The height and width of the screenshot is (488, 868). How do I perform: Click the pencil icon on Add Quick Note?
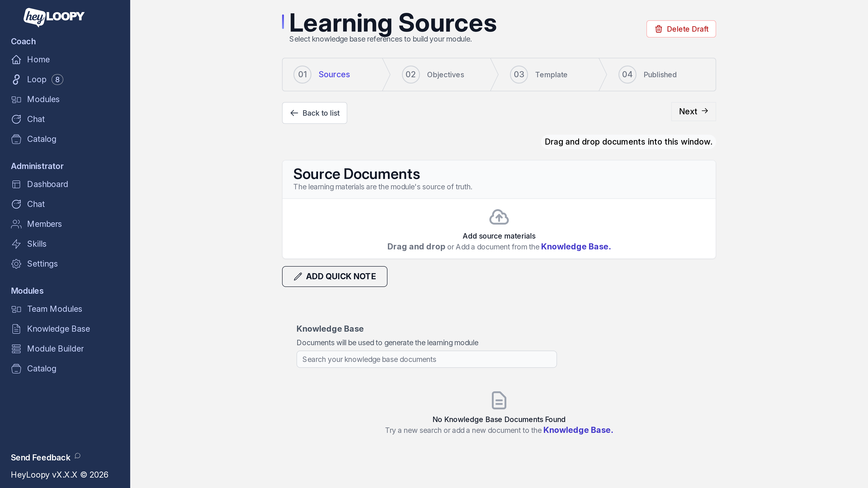tap(297, 277)
